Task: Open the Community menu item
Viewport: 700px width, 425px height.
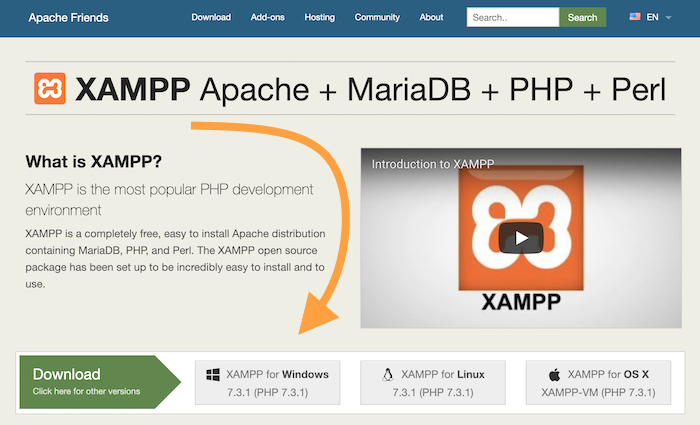Action: coord(377,17)
